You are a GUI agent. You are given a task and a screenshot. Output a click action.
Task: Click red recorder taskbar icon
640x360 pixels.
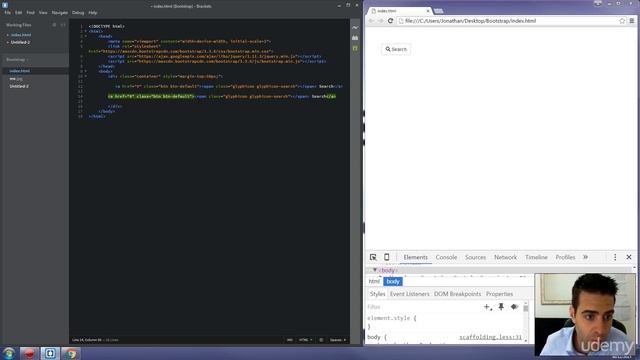[x=29, y=353]
